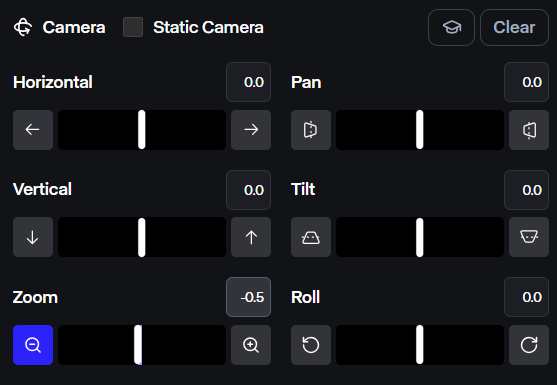557x385 pixels.
Task: Click the tilt up camera icon
Action: click(311, 237)
